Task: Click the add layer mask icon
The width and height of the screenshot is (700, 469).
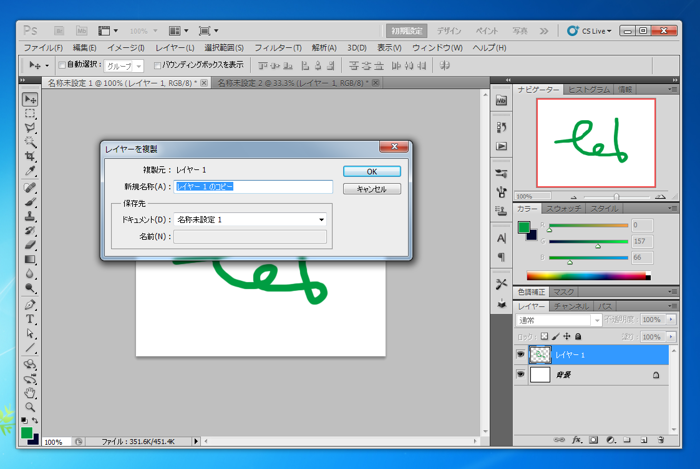Action: (593, 440)
